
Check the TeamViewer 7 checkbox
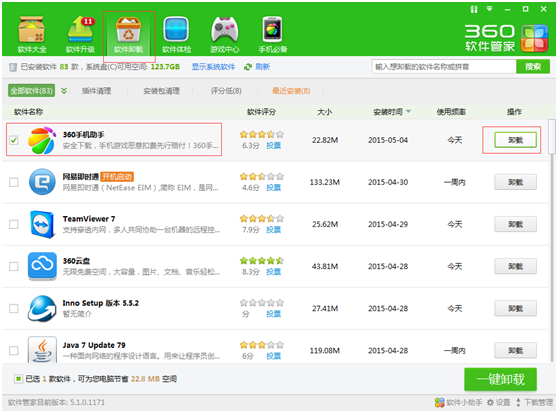(x=14, y=224)
